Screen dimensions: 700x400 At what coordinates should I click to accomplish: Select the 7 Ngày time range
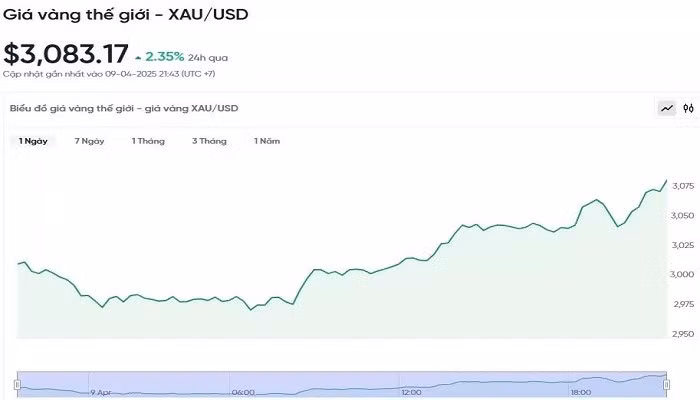[x=89, y=141]
